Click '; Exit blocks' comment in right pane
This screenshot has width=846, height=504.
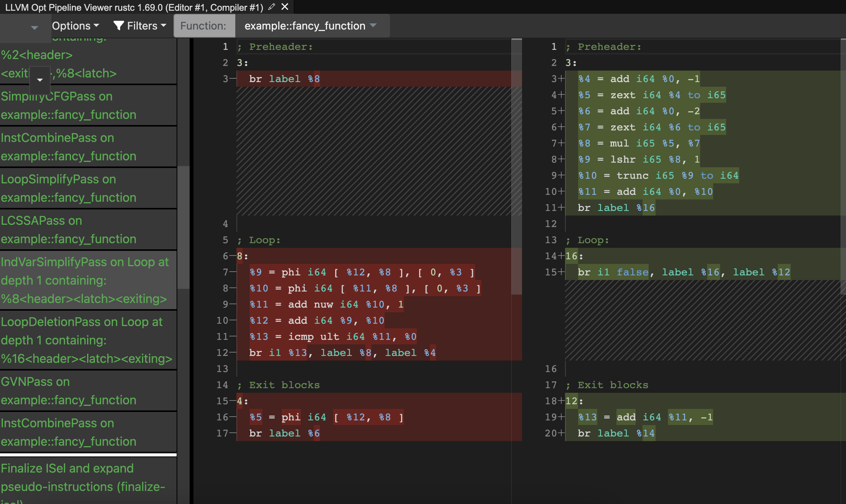pyautogui.click(x=607, y=385)
